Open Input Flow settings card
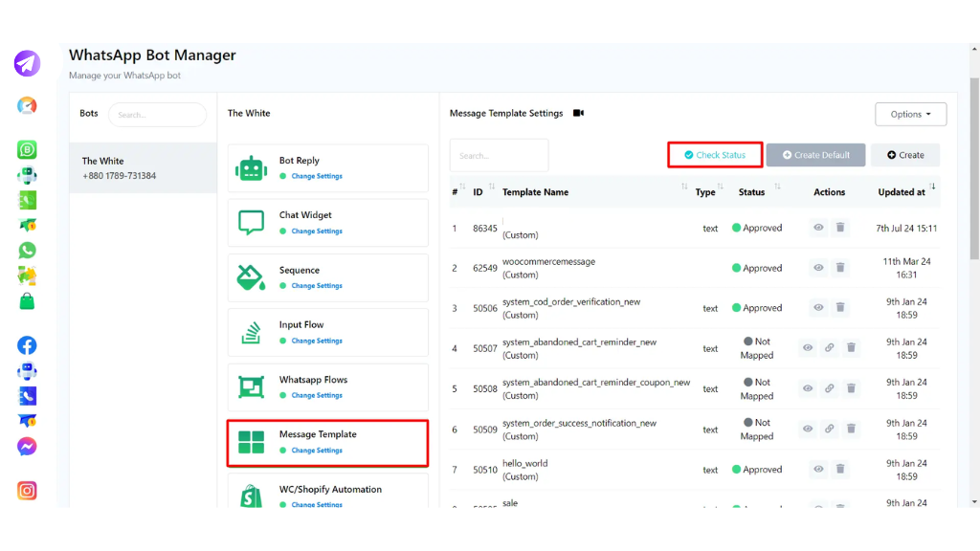The height and width of the screenshot is (551, 980). click(x=328, y=332)
